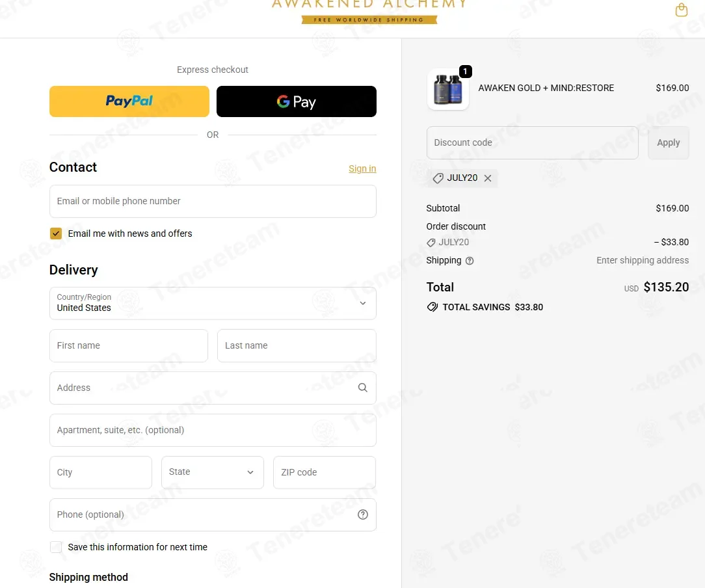Check Save this information for next time

tap(56, 546)
